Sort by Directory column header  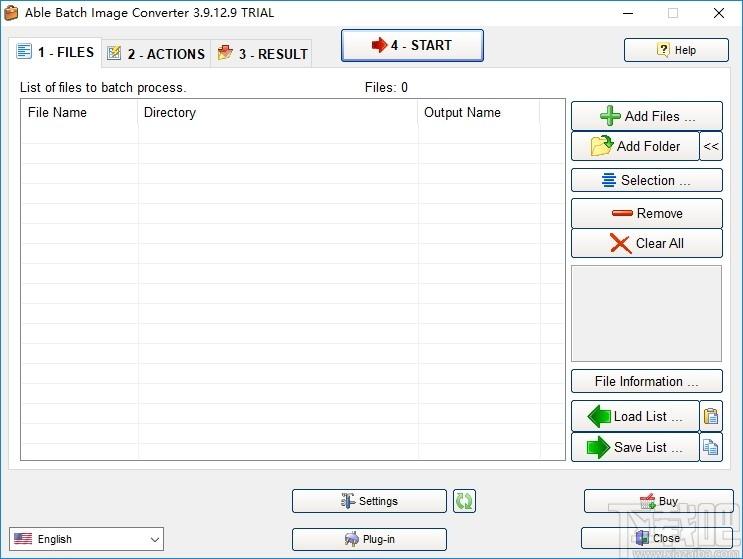pyautogui.click(x=278, y=112)
